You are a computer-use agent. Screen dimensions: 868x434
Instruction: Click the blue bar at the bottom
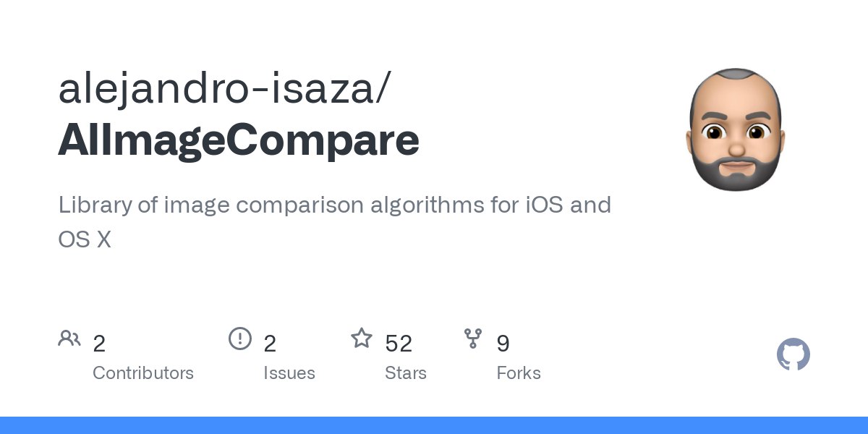[434, 425]
